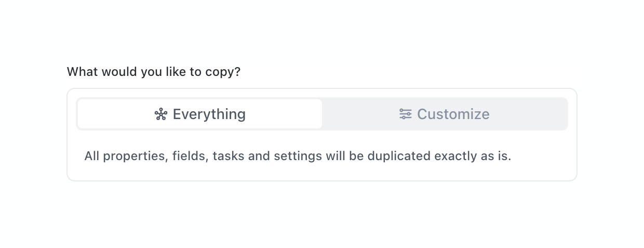The width and height of the screenshot is (644, 248).
Task: Activate the Everything segment
Action: coord(200,114)
